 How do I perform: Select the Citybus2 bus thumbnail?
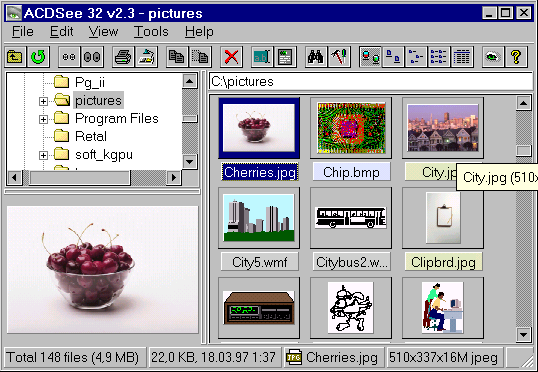351,218
